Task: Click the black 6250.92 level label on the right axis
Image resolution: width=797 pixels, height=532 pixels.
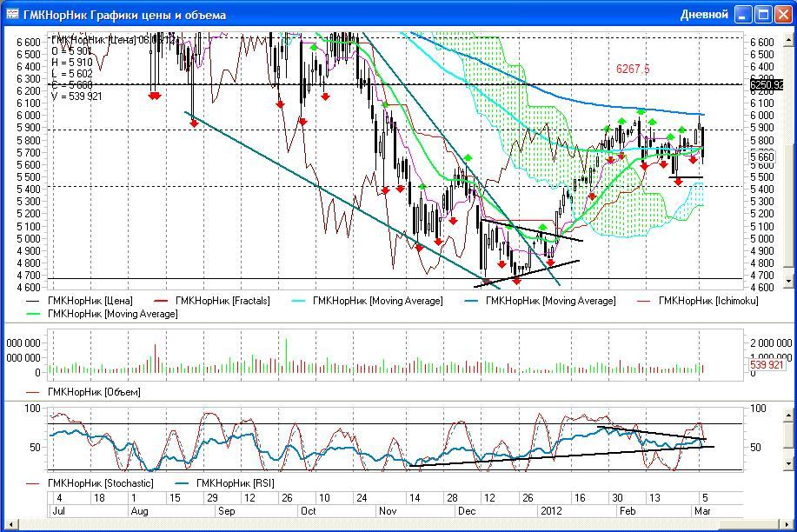Action: click(767, 85)
